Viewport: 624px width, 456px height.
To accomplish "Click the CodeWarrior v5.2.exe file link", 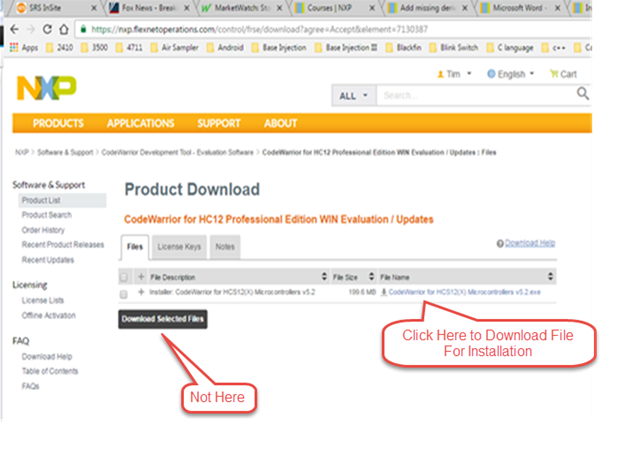I will (464, 292).
